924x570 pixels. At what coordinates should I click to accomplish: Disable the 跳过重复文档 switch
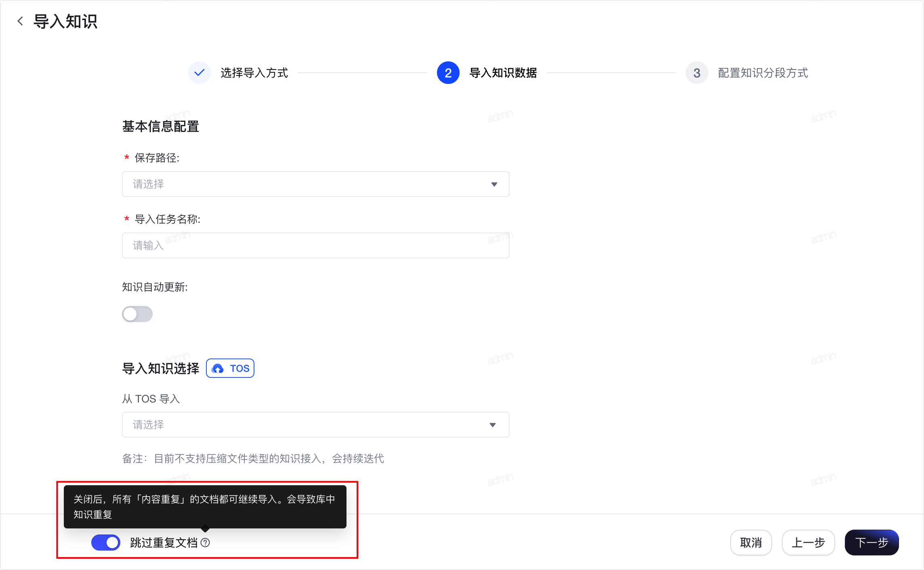click(x=106, y=543)
